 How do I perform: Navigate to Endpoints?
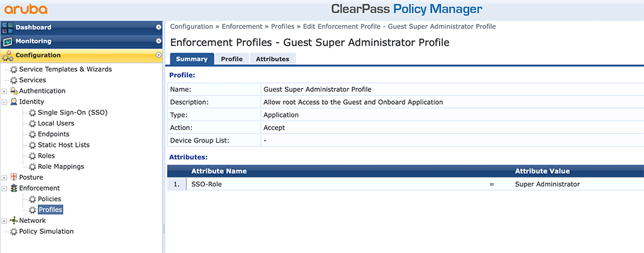tap(53, 134)
